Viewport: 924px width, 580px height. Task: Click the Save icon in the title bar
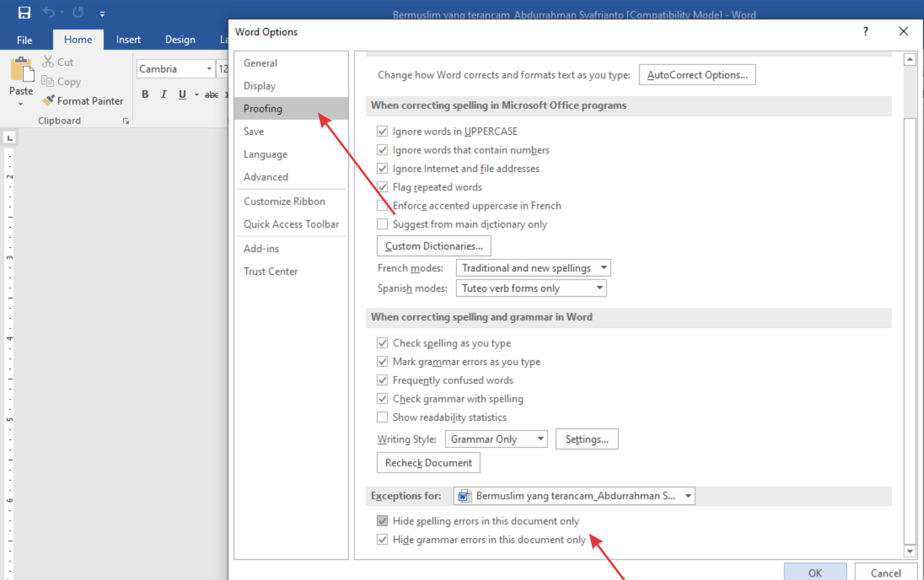(x=24, y=12)
